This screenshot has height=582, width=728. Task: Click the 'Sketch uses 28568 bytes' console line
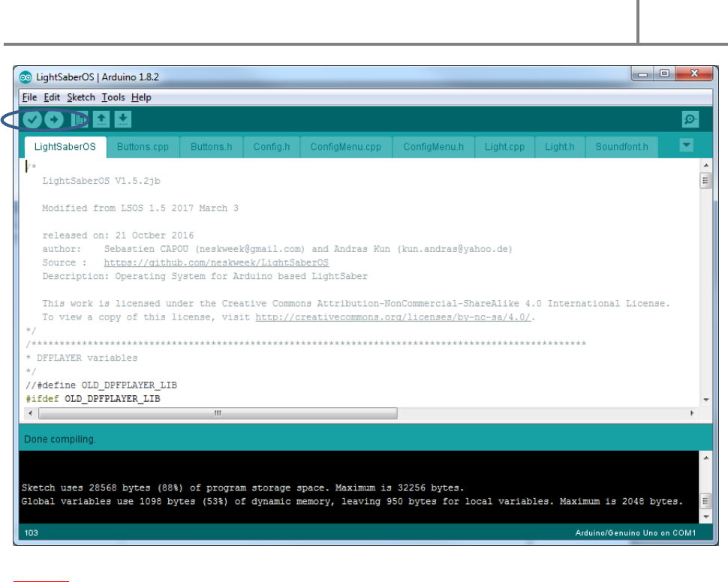click(x=243, y=487)
